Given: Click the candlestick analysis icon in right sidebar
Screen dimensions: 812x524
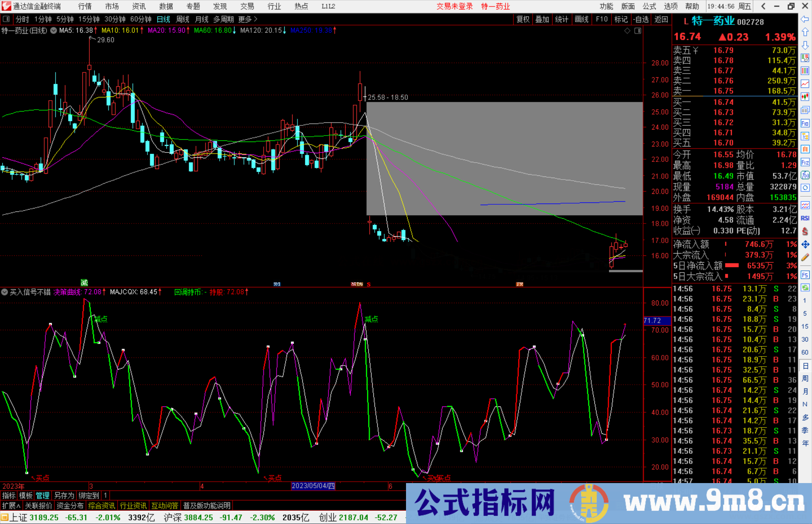Looking at the screenshot, I should [x=805, y=96].
